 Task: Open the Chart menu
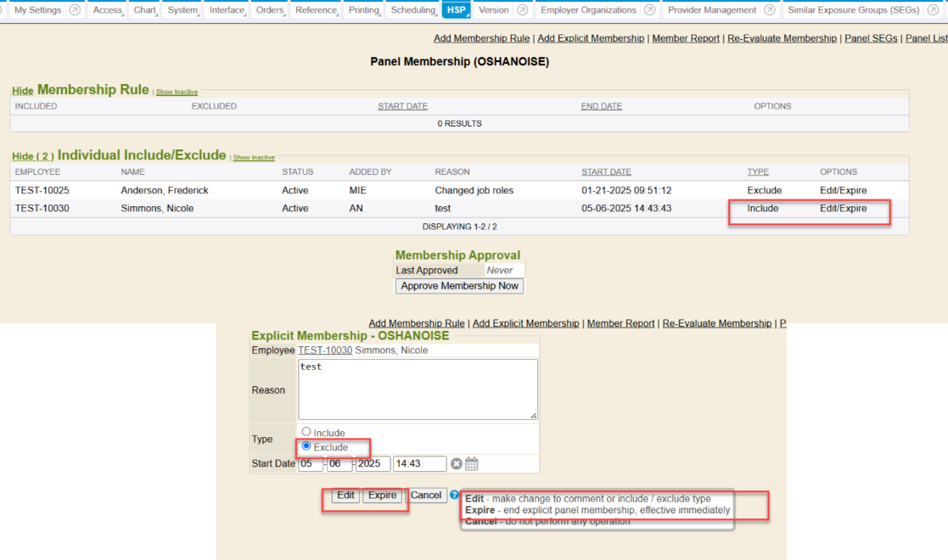(x=145, y=10)
